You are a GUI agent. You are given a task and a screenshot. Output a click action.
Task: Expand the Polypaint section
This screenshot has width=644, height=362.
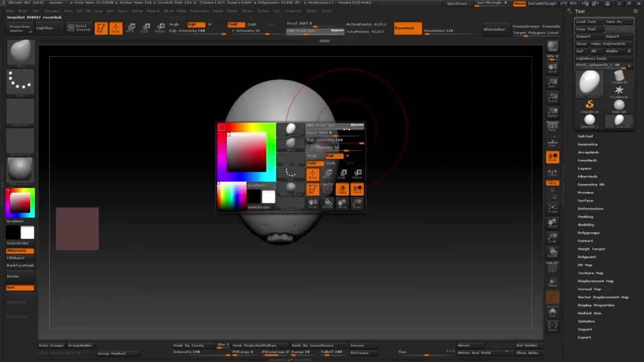coord(587,257)
